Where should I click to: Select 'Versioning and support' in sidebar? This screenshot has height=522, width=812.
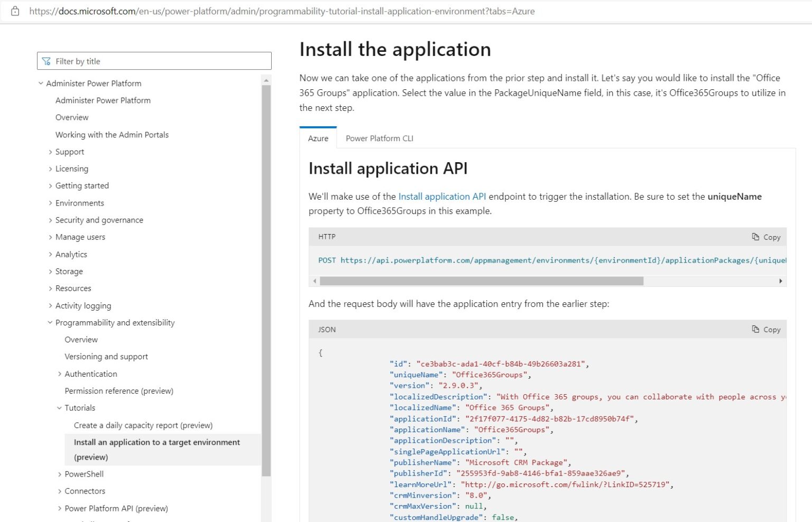click(106, 356)
